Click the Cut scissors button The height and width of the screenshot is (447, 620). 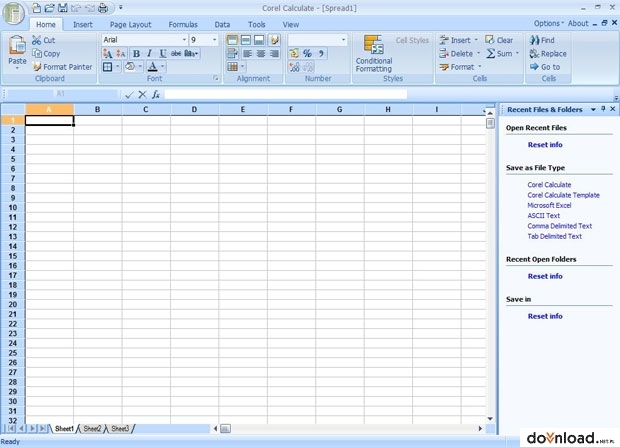pos(43,40)
